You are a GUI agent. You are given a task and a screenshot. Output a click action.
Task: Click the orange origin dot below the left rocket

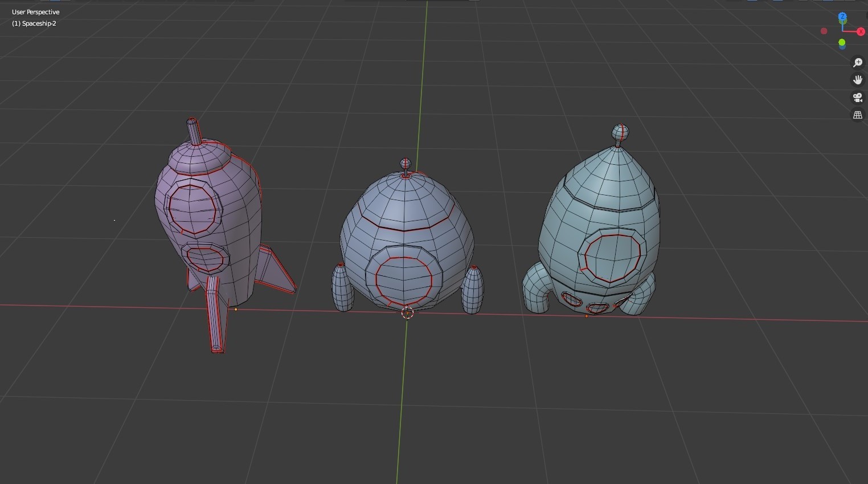236,308
